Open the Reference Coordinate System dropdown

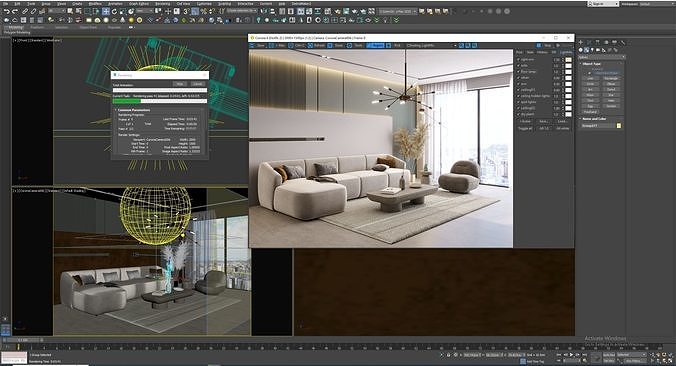(144, 11)
